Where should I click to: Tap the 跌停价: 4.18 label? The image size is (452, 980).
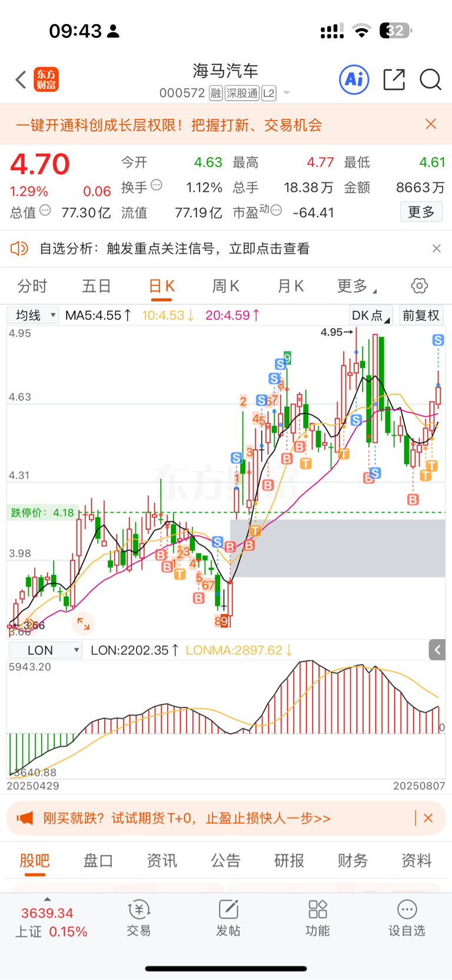pos(42,513)
